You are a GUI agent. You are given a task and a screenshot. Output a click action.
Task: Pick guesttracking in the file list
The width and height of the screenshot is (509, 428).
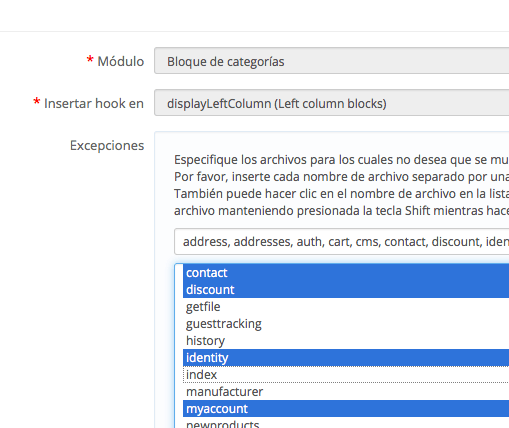pyautogui.click(x=346, y=323)
